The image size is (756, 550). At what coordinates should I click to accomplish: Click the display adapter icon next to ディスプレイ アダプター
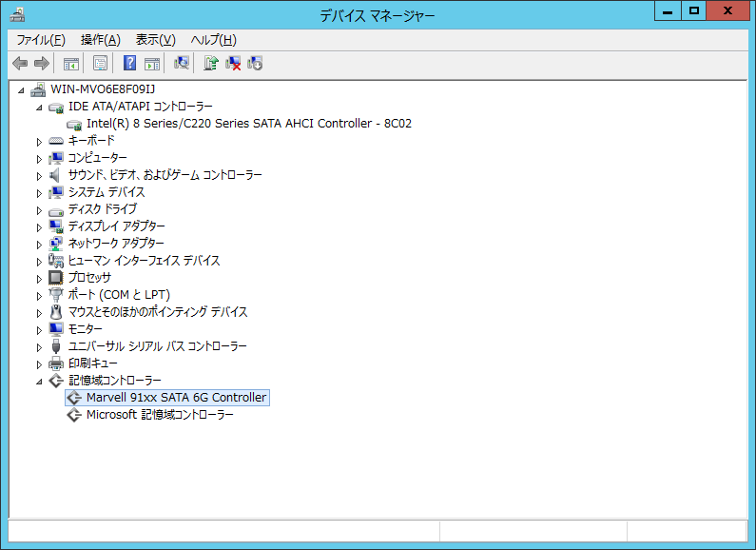[x=56, y=226]
